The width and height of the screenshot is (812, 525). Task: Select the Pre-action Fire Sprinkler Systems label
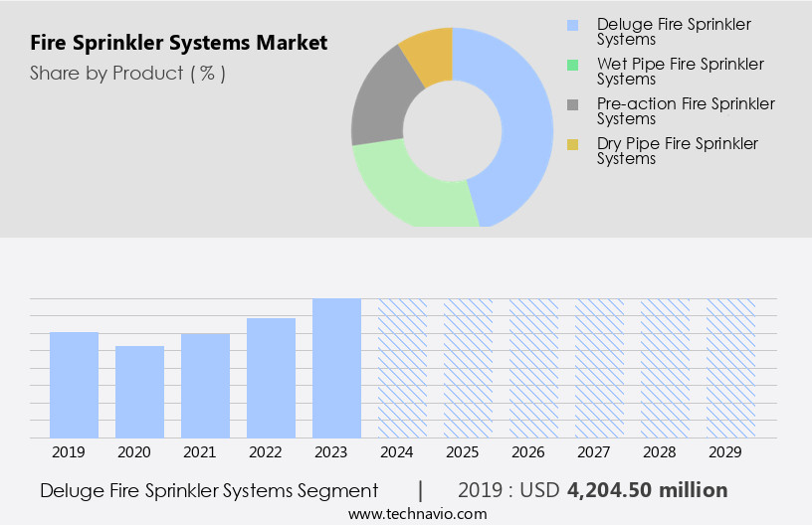[685, 111]
